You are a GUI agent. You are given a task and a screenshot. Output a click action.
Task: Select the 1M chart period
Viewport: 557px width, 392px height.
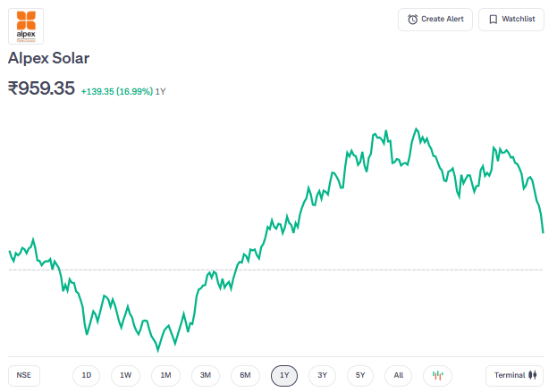[166, 375]
